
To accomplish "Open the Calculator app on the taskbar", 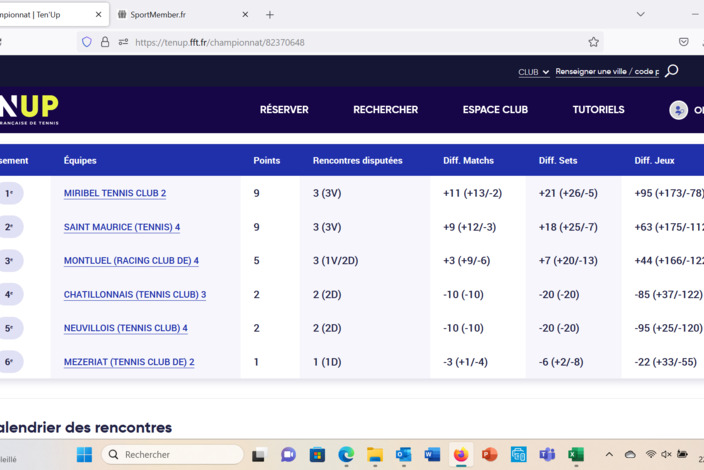I will click(x=519, y=455).
